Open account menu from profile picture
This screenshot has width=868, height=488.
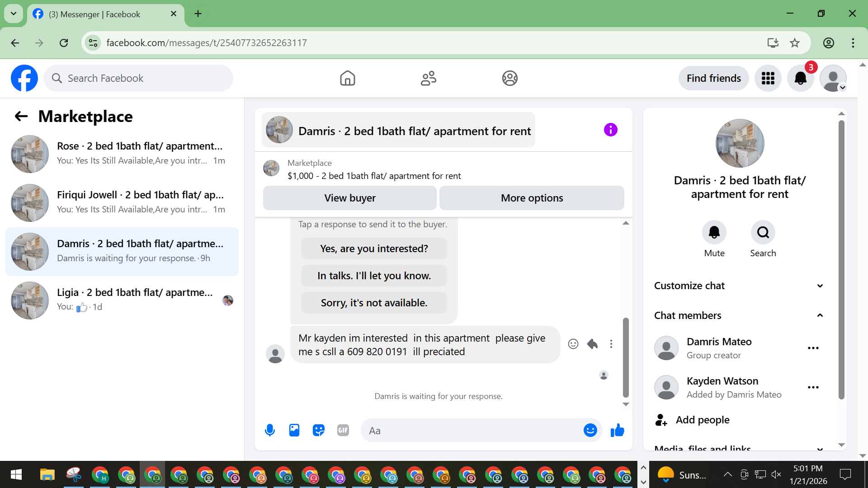833,78
